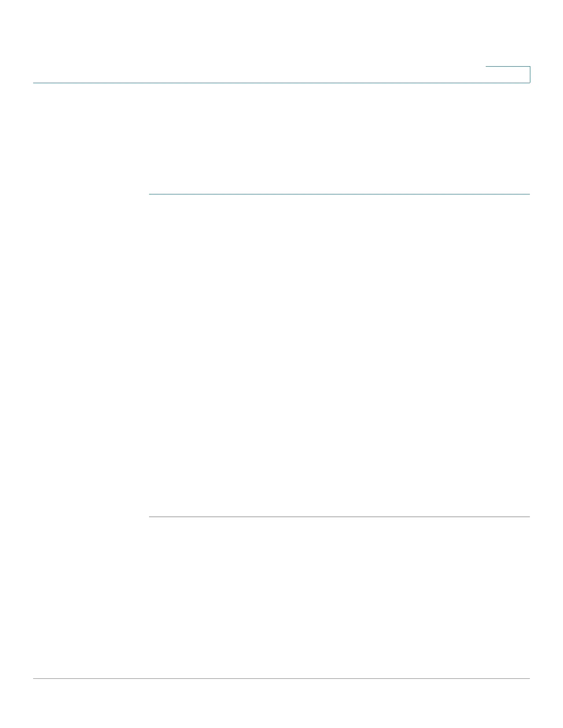Viewport: 563px width, 728px height.
Task: Click the right end of the teal section divider
Action: click(x=528, y=194)
